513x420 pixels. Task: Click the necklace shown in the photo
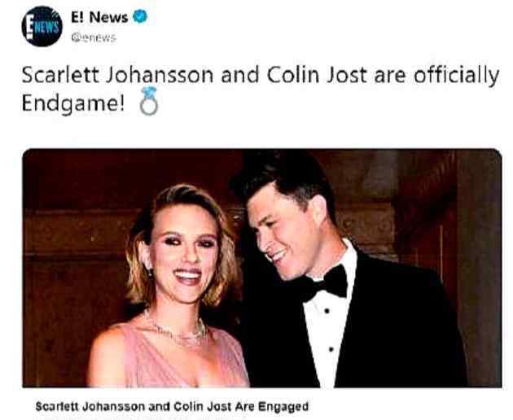[177, 329]
